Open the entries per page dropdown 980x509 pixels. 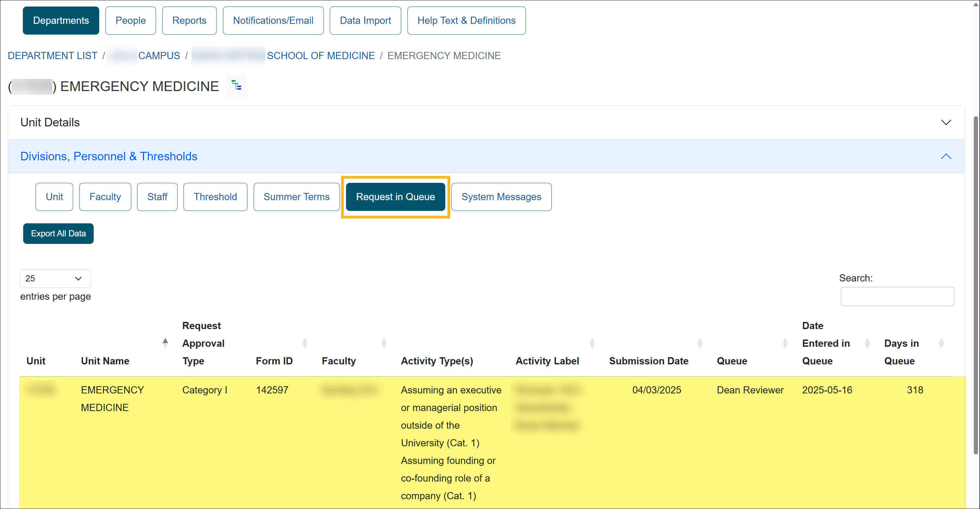[x=55, y=278]
